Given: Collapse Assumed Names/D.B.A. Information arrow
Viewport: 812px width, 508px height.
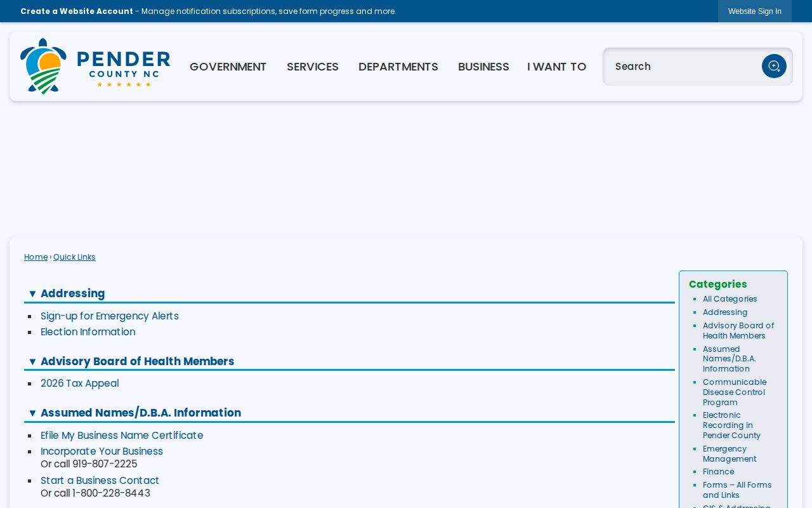Looking at the screenshot, I should [32, 413].
